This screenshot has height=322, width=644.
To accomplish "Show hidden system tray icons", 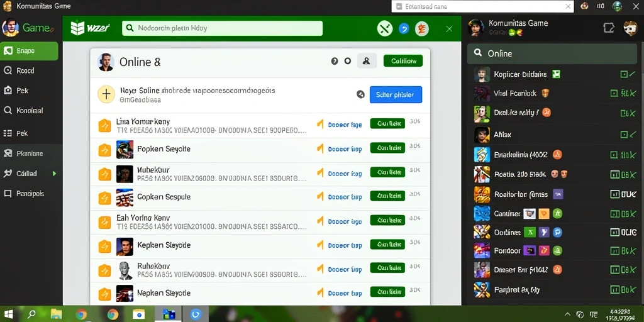I will point(568,314).
